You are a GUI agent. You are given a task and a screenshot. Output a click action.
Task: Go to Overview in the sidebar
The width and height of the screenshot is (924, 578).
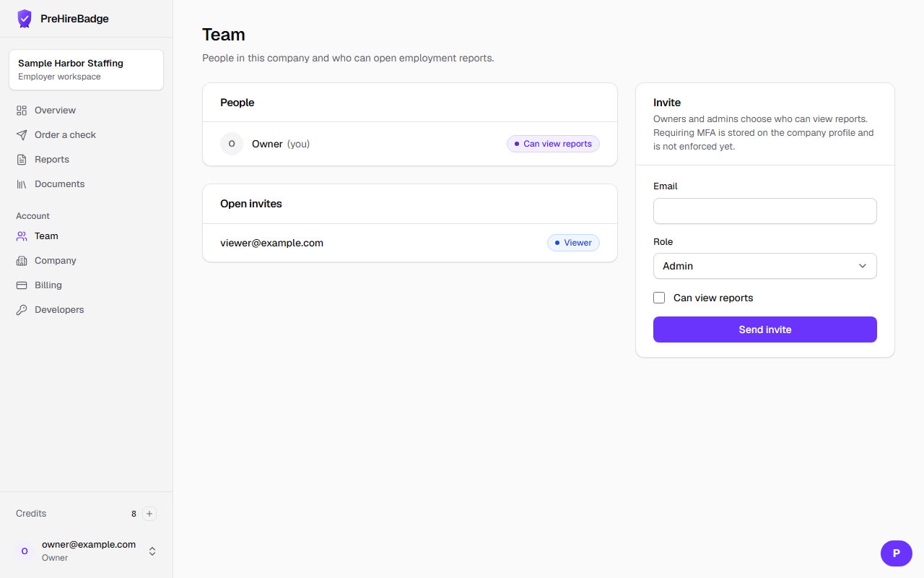coord(87,111)
